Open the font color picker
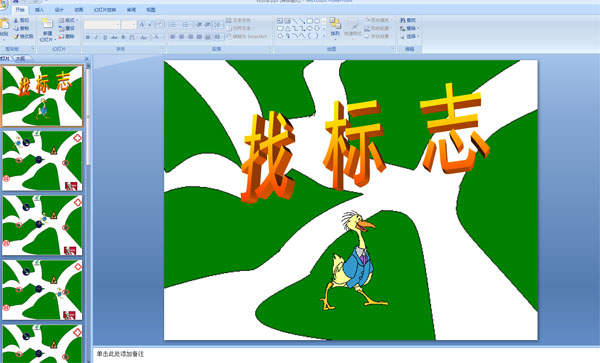600x363 pixels. pos(157,37)
